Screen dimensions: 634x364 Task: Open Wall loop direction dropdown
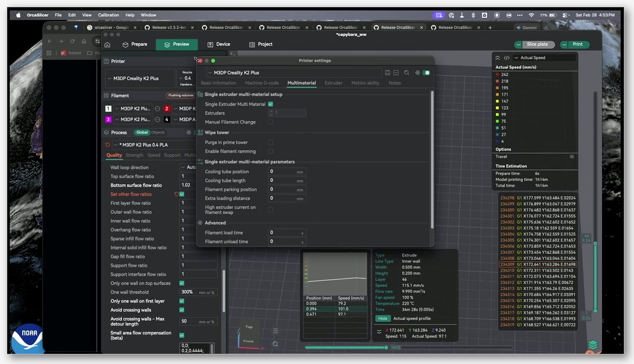(188, 168)
